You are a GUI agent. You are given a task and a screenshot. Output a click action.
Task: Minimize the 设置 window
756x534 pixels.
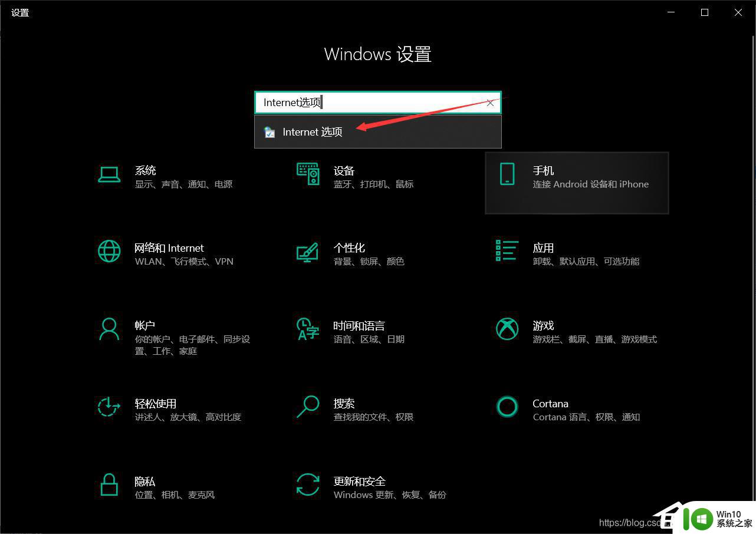(x=671, y=12)
